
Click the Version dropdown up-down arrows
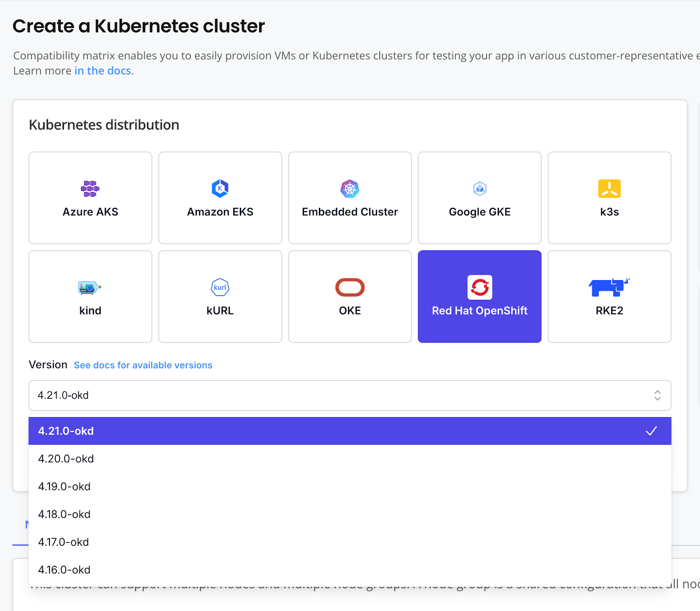[x=657, y=395]
